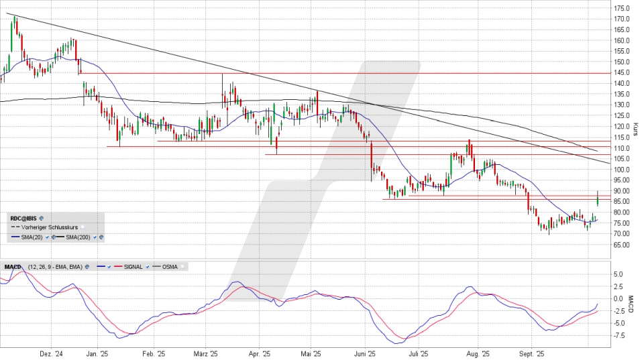Toggle off the SIGNAL line checkbox

(147, 267)
